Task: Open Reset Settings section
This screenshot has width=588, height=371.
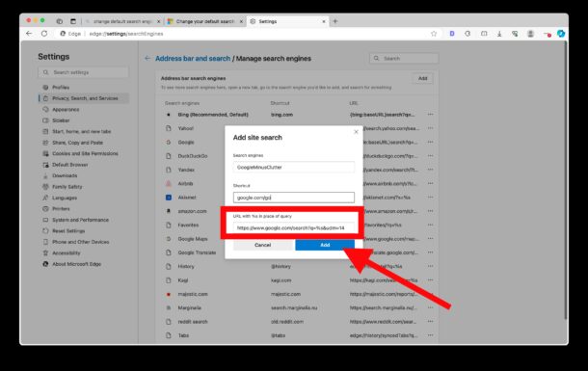Action: pos(84,231)
